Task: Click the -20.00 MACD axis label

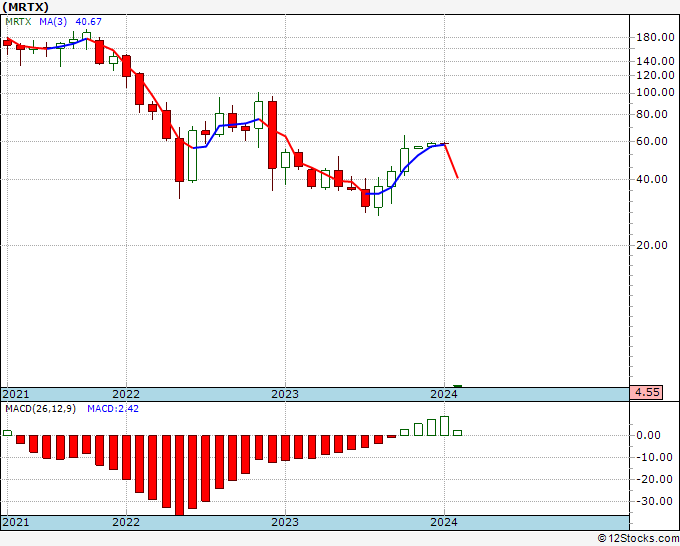Action: coord(652,479)
